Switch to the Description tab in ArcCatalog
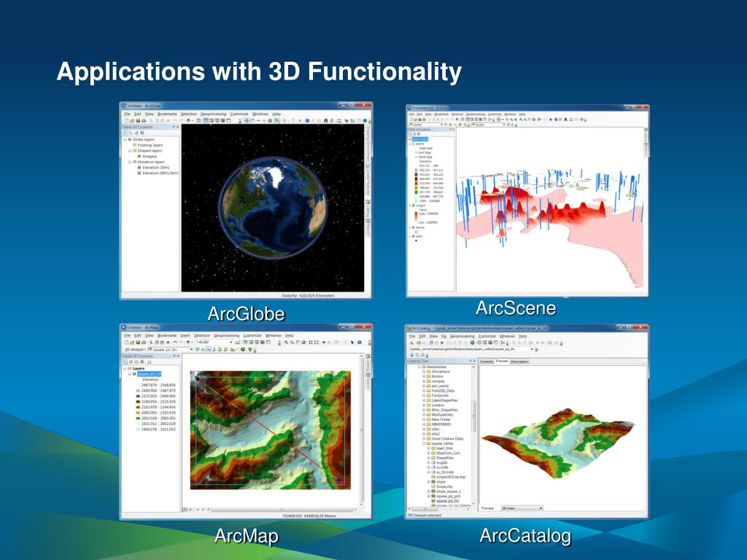The image size is (747, 560). [x=519, y=361]
